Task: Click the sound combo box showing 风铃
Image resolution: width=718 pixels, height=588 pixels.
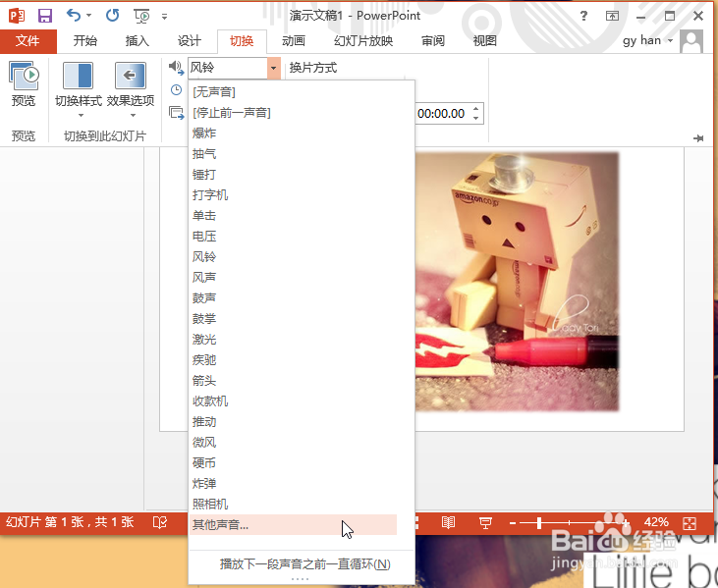Action: (x=228, y=68)
